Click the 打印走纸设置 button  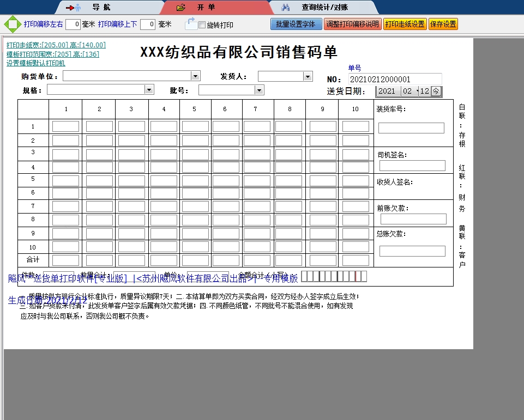pyautogui.click(x=405, y=25)
